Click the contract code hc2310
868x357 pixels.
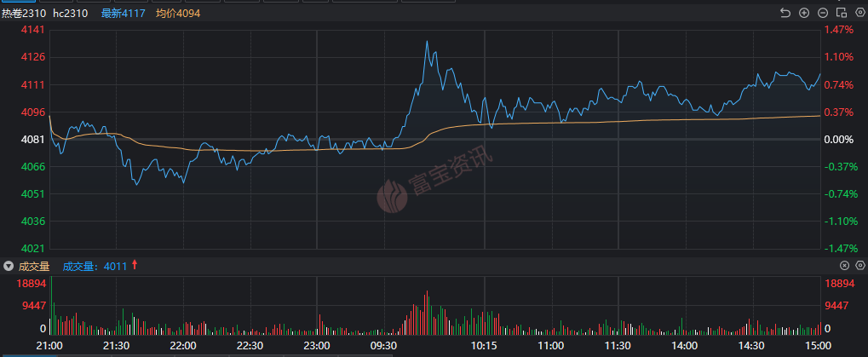[x=71, y=14]
